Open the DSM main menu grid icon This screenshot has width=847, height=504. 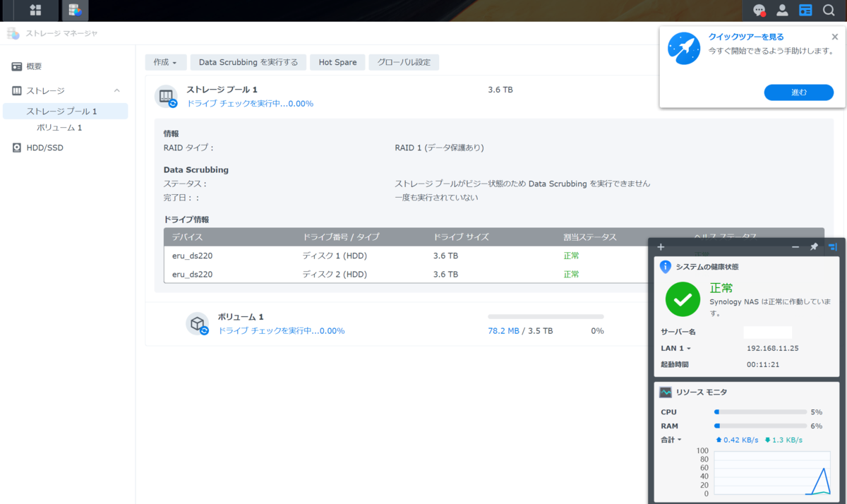pyautogui.click(x=35, y=10)
